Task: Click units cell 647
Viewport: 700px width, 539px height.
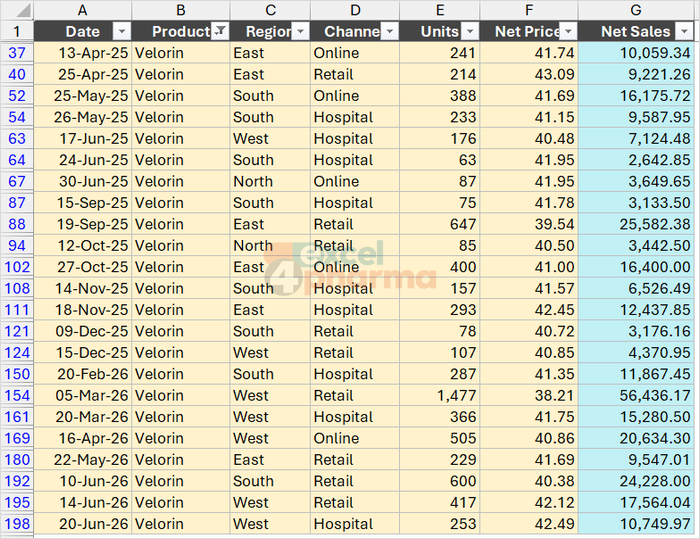Action: point(440,224)
